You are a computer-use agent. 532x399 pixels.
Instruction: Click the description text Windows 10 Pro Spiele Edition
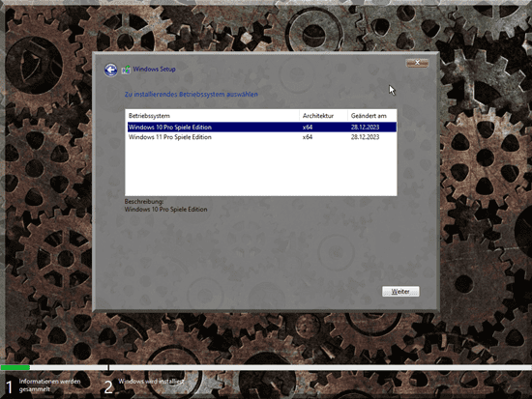(166, 210)
